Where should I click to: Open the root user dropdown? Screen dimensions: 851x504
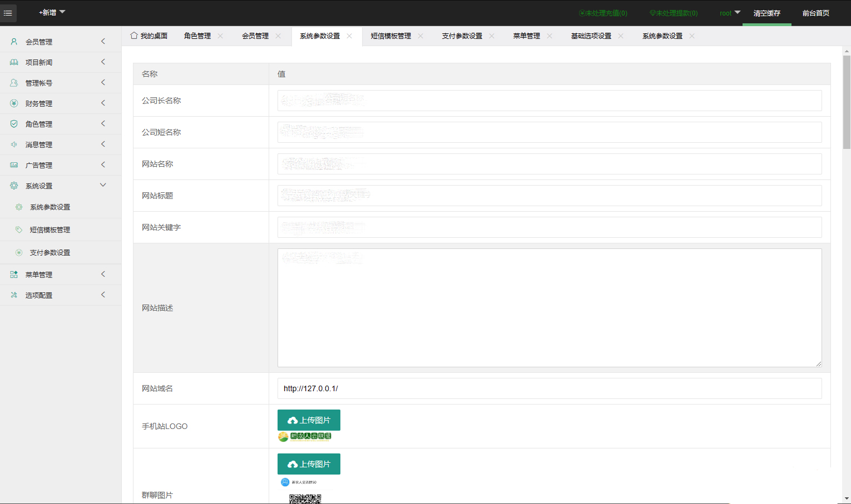pos(730,13)
